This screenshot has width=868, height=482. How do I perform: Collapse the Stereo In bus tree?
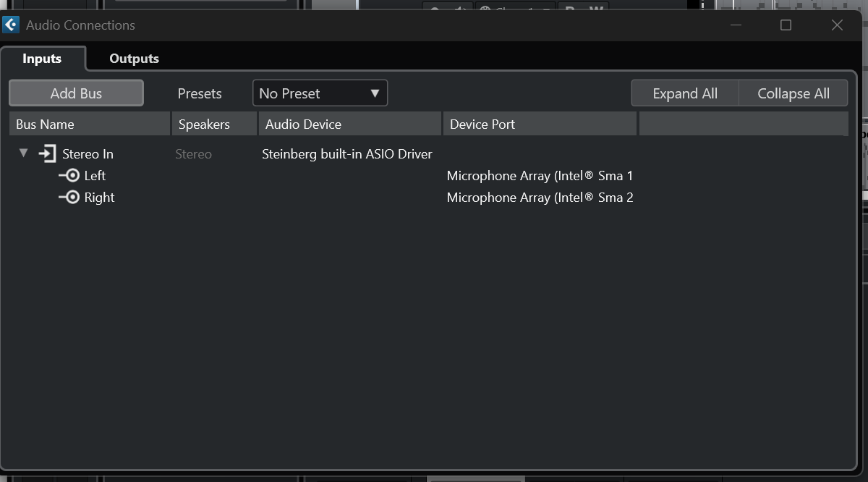[x=23, y=153]
